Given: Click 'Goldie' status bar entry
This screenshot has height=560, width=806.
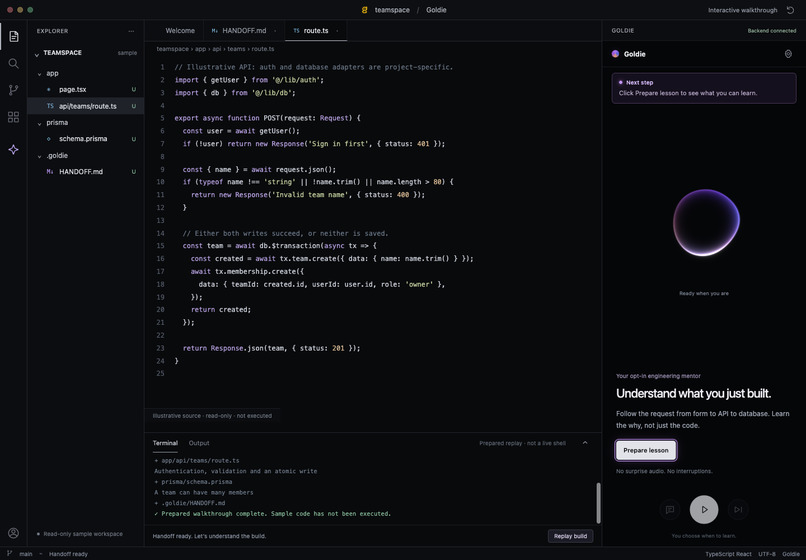Looking at the screenshot, I should point(791,554).
